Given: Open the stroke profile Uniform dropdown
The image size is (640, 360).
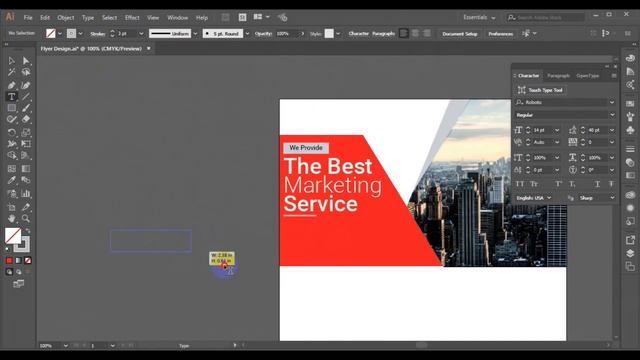Looking at the screenshot, I should click(195, 33).
